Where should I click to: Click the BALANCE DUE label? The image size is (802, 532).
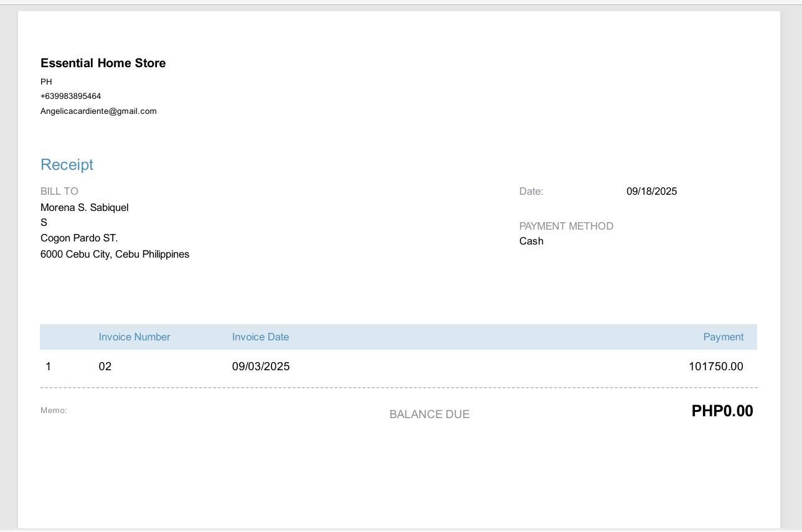(429, 414)
